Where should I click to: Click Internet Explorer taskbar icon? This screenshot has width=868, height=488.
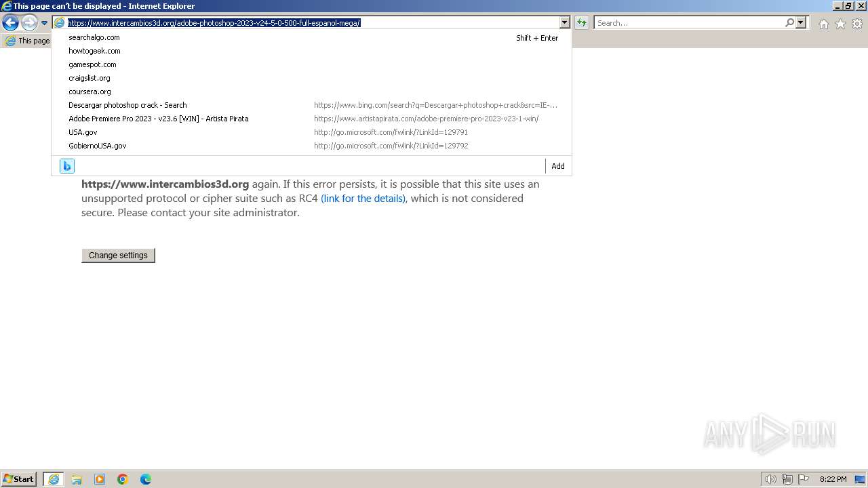click(54, 479)
